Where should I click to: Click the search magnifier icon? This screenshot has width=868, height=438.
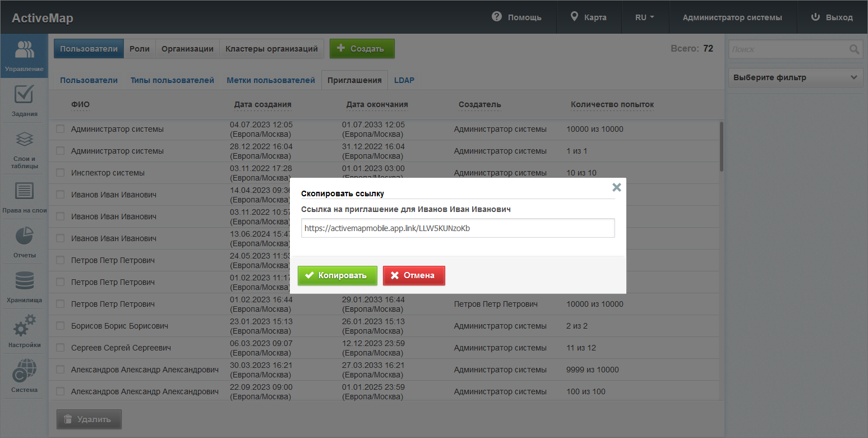tap(854, 49)
